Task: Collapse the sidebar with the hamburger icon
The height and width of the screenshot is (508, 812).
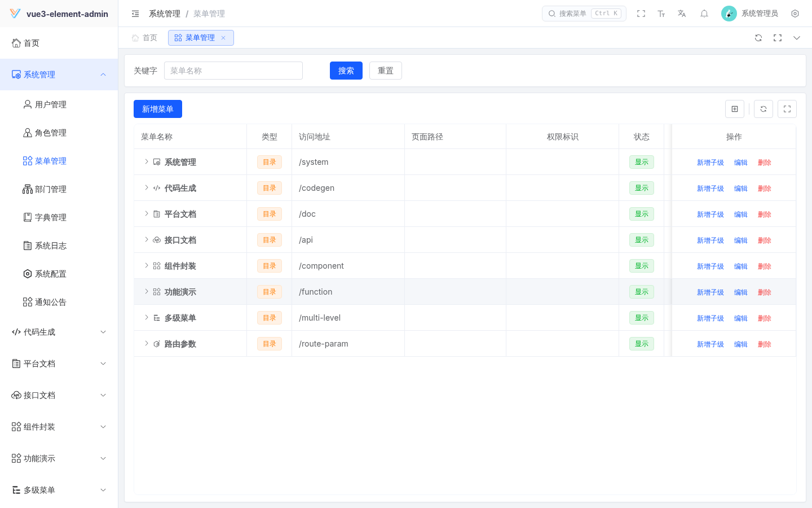Action: click(x=135, y=14)
